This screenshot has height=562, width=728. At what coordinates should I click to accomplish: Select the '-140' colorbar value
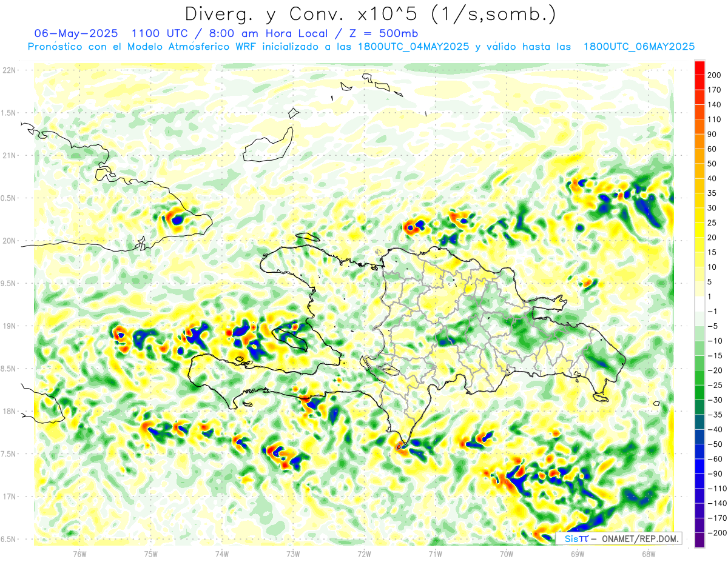point(718,503)
